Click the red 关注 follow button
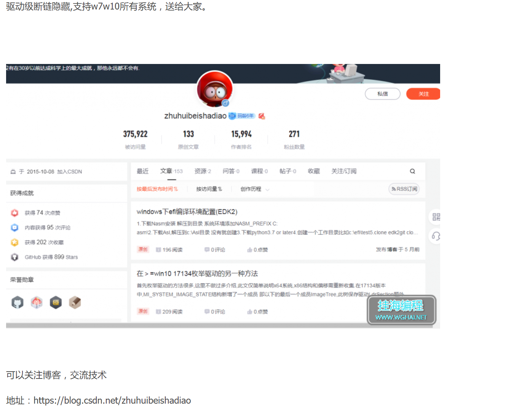The image size is (506, 420). (423, 94)
